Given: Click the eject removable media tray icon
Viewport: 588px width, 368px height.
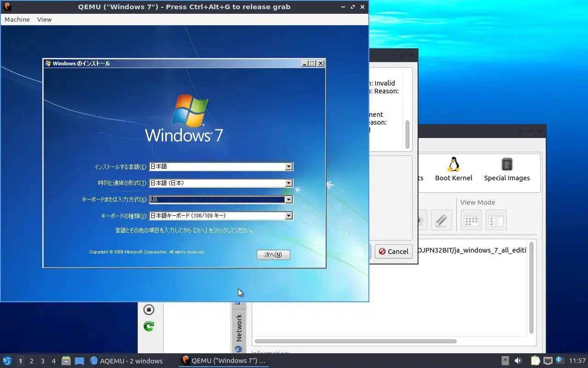Looking at the screenshot, I should point(505,361).
